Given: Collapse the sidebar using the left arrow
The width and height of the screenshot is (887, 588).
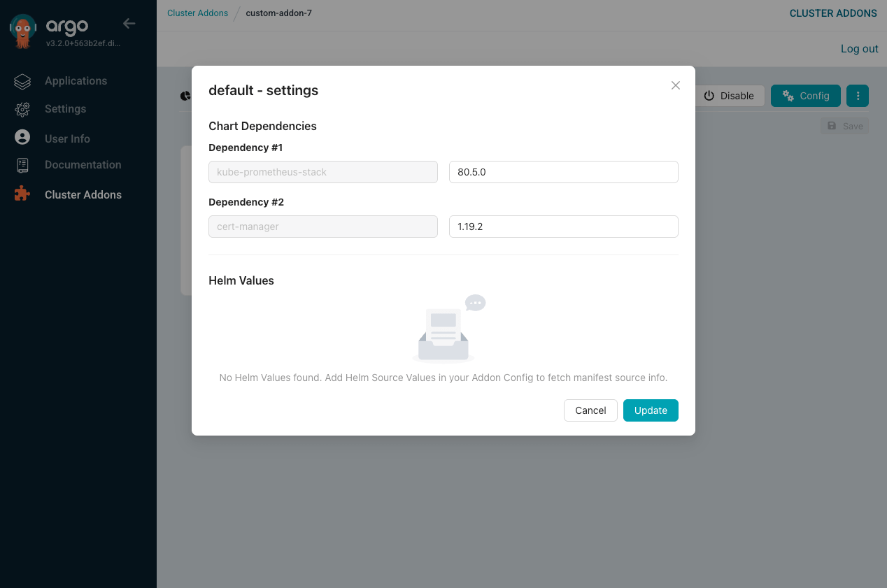Looking at the screenshot, I should click(129, 23).
